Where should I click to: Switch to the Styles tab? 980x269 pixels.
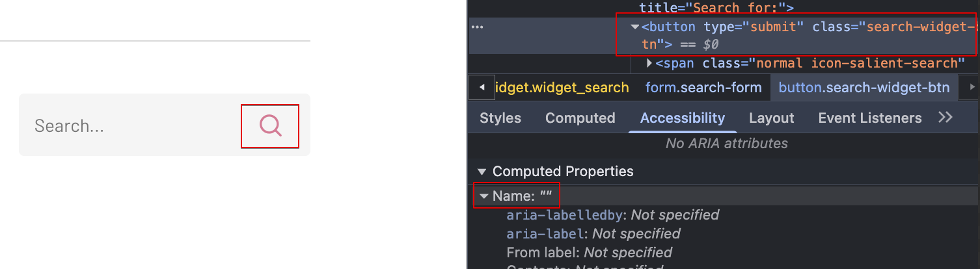(x=500, y=118)
